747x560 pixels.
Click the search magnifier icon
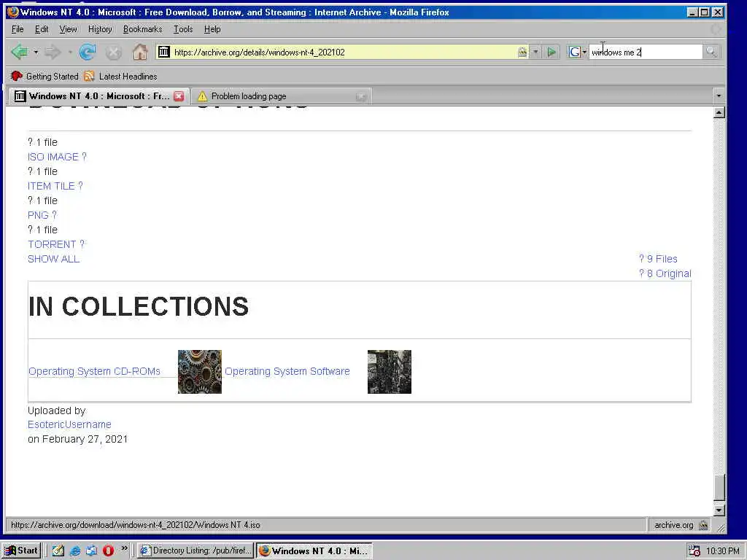(711, 52)
